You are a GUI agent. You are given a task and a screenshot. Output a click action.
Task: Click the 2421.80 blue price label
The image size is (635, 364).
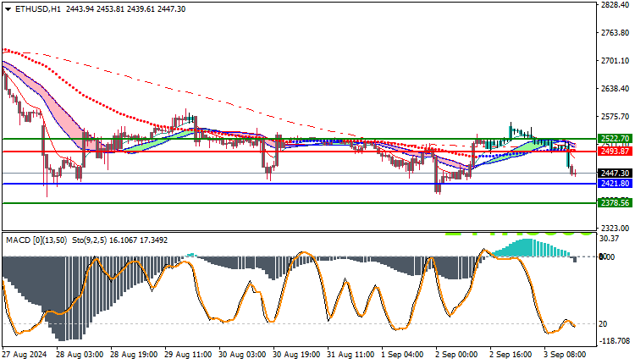[615, 184]
